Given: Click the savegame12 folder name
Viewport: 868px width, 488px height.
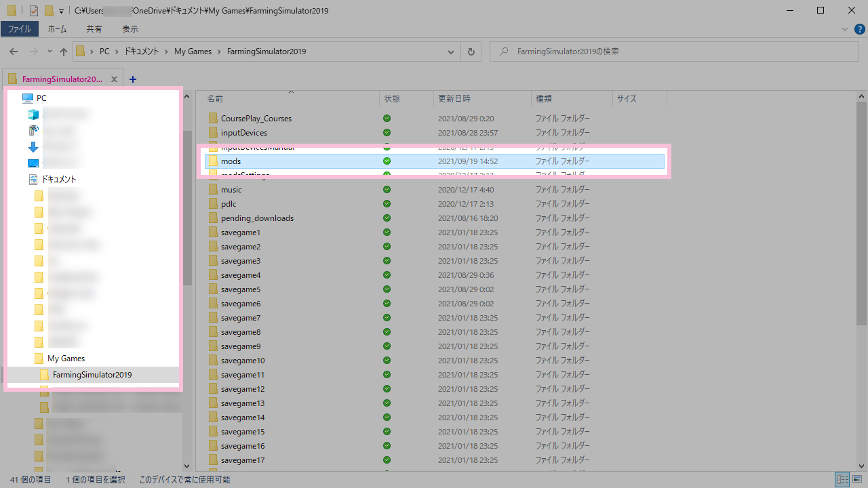Looking at the screenshot, I should coord(243,389).
